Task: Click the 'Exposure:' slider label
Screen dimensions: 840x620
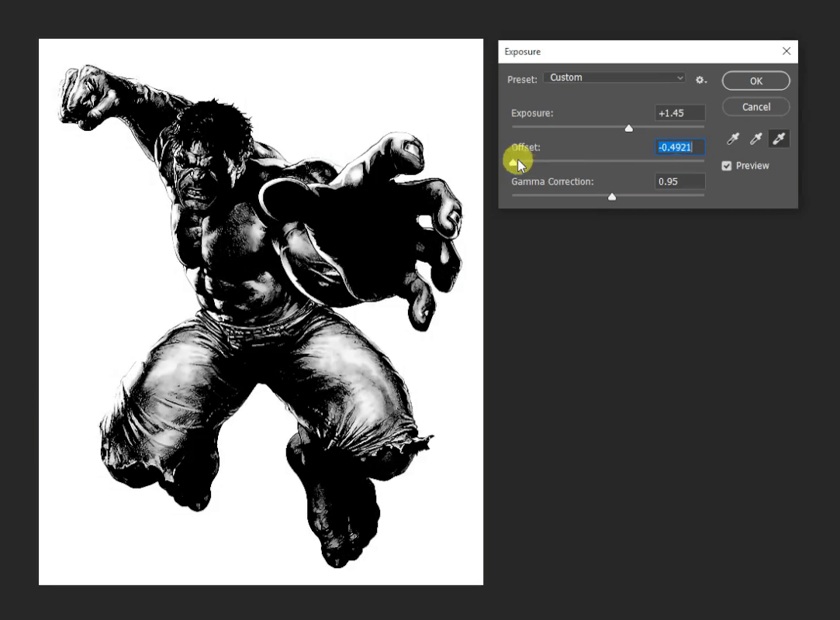Action: coord(532,113)
